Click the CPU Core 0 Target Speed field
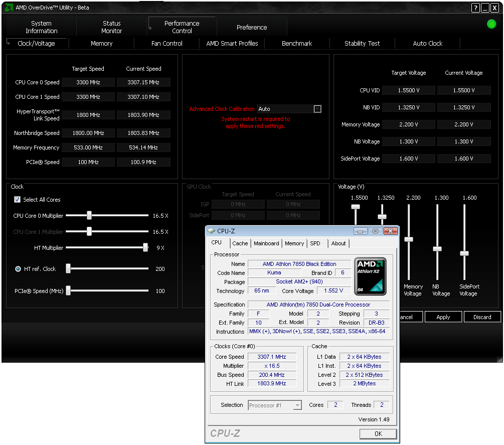The image size is (504, 445). [x=88, y=82]
